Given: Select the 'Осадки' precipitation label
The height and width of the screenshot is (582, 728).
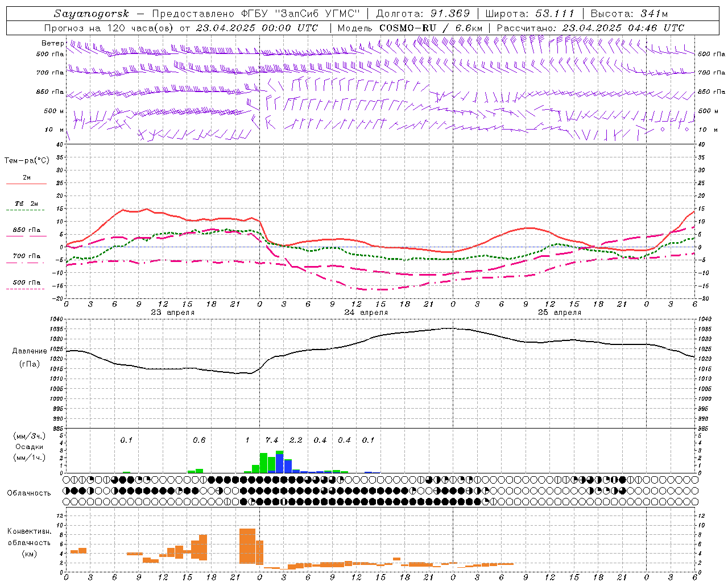Looking at the screenshot, I should coord(30,447).
